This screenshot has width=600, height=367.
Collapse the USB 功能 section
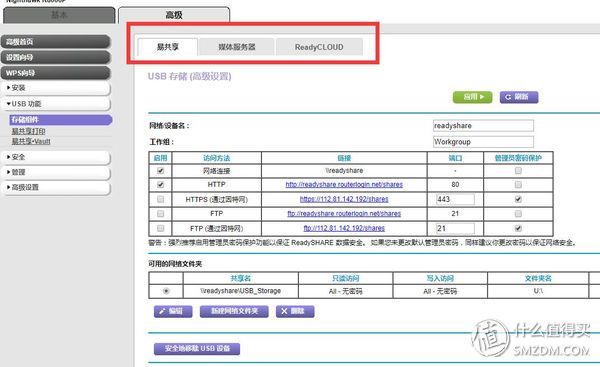(x=56, y=104)
